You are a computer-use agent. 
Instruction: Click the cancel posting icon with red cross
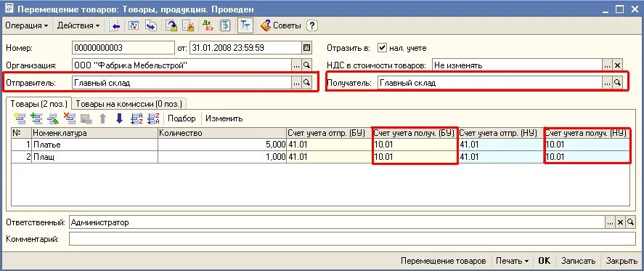pyautogui.click(x=188, y=25)
